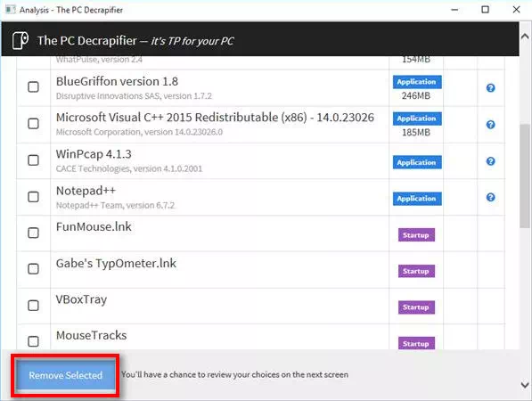Click Application badge for Notepad++
Screen dimensions: 532x401
pyautogui.click(x=417, y=199)
